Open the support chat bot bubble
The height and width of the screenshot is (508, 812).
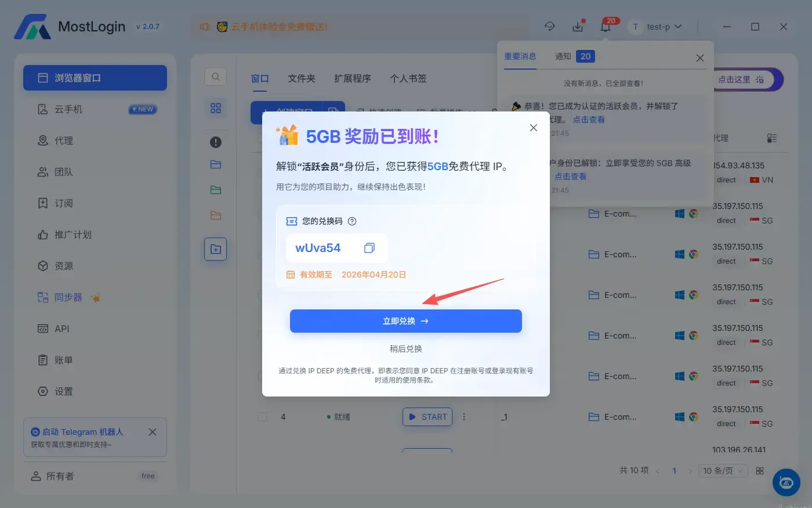click(x=786, y=482)
